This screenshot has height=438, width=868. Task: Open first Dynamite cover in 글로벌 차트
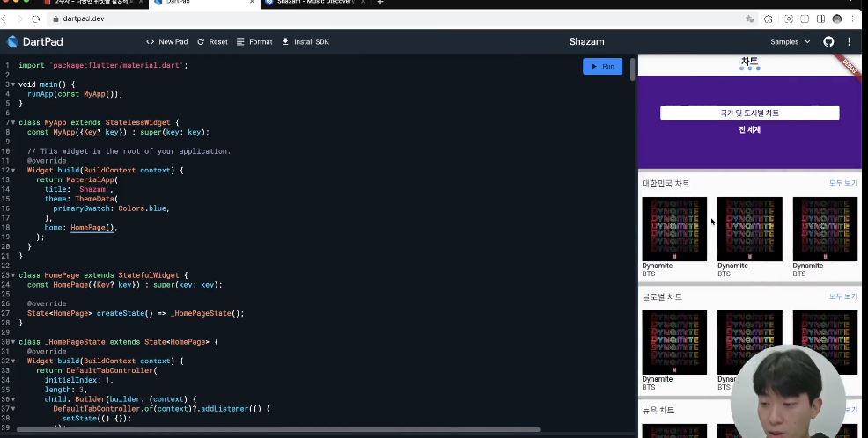[674, 342]
